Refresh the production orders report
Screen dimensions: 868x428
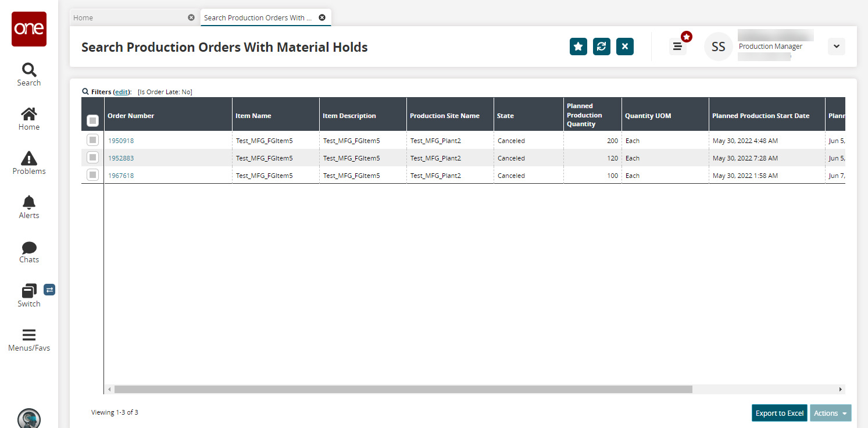601,47
